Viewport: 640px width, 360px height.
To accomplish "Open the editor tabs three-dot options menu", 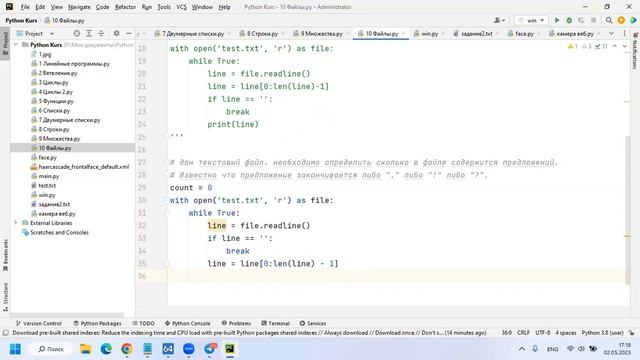I will [624, 33].
